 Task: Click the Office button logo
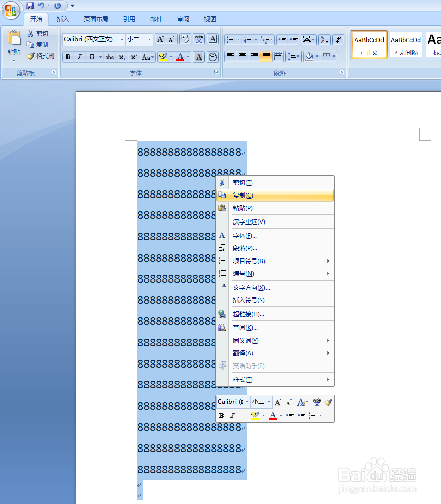coord(11,11)
